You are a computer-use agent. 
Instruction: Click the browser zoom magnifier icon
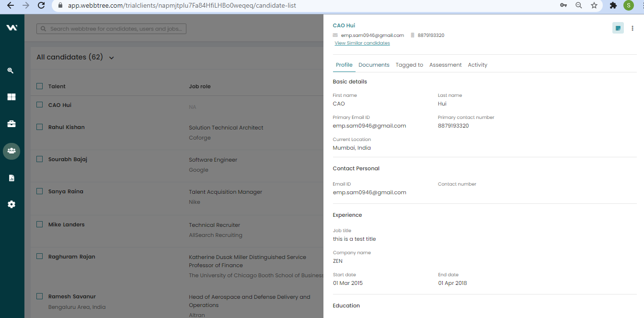tap(579, 5)
